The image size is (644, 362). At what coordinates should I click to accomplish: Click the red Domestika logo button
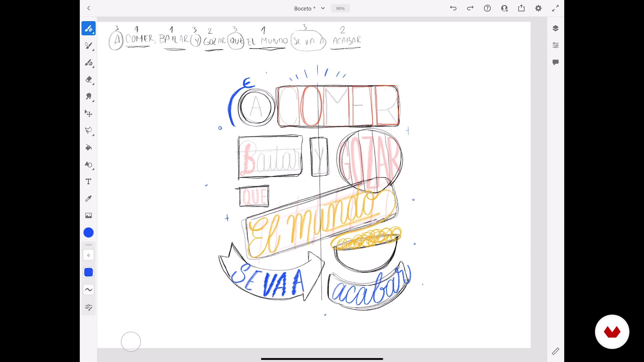tap(612, 332)
